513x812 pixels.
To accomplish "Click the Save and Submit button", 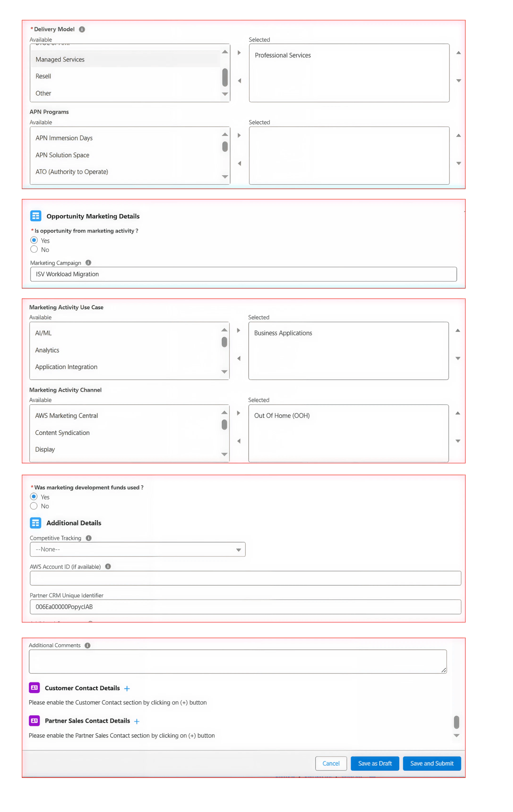I will [432, 763].
